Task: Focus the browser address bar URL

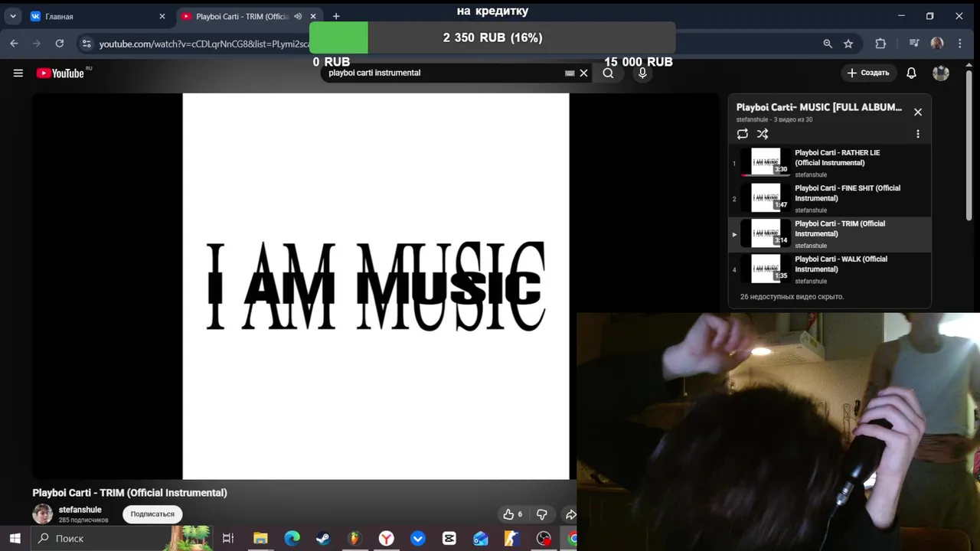Action: tap(204, 44)
